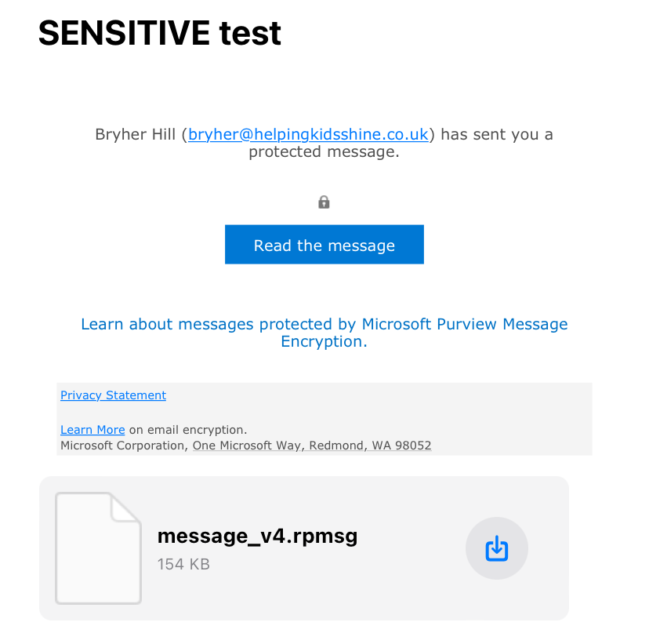Screen dimensions: 649x644
Task: Click the blank document icon of the attachment
Action: (x=98, y=548)
